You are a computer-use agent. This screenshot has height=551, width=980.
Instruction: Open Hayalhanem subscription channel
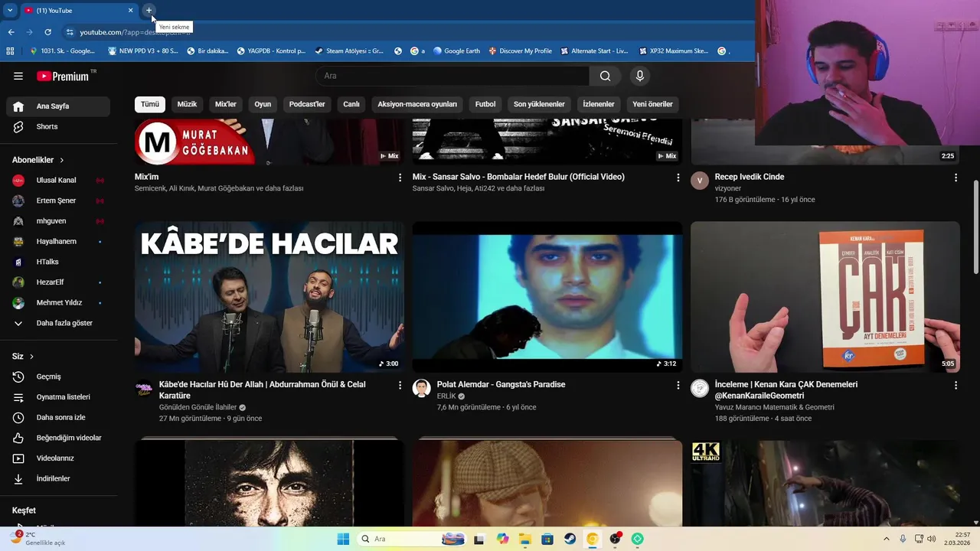point(58,241)
